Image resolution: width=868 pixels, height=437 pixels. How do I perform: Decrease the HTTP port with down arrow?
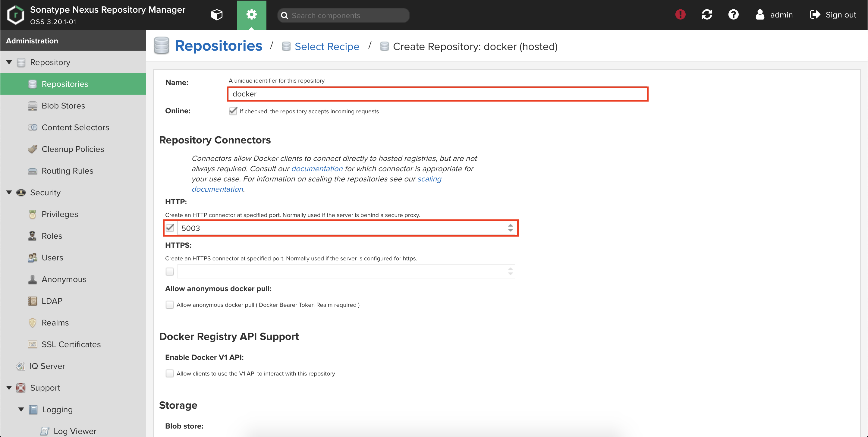511,231
